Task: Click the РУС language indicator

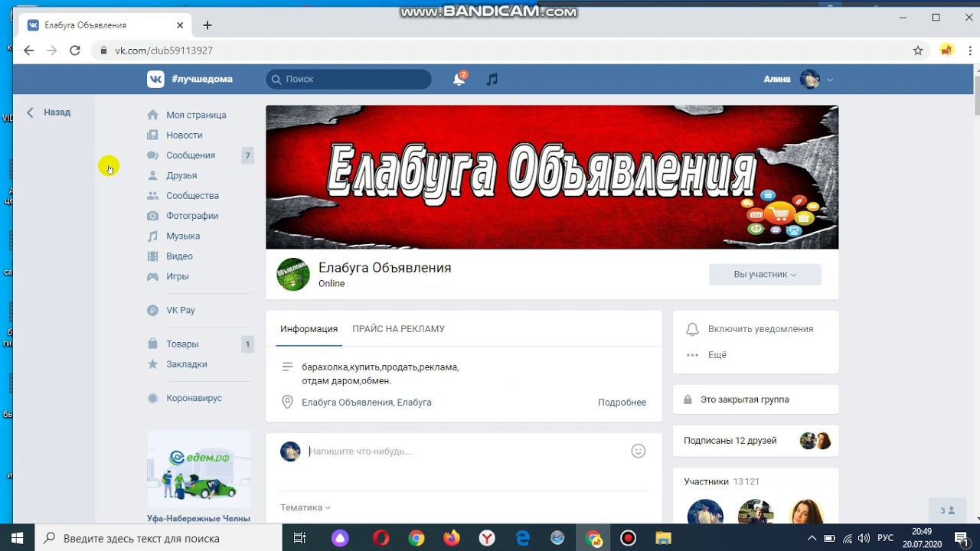Action: [x=885, y=538]
